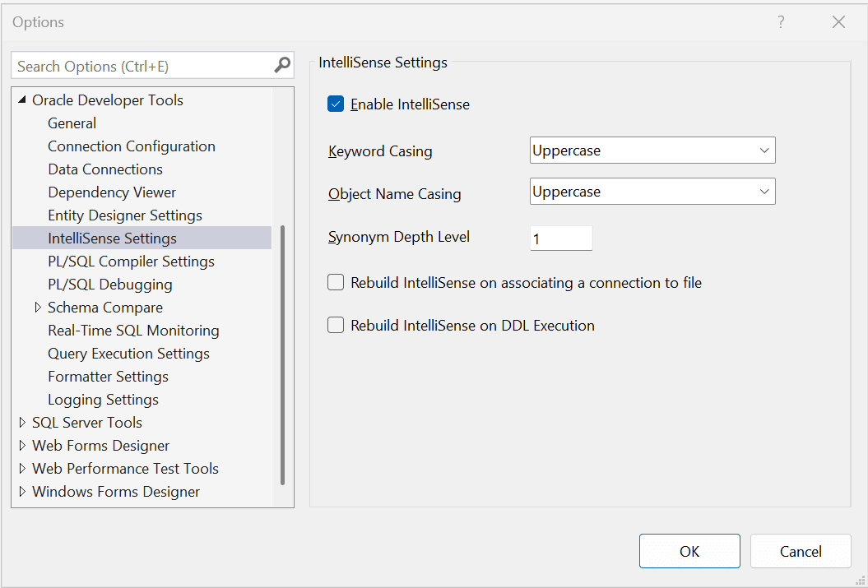Collapse the Oracle Developer Tools tree node
The image size is (868, 588).
tap(22, 100)
